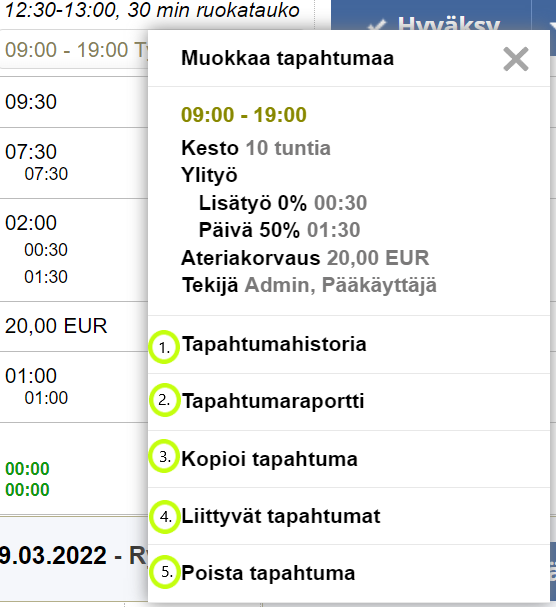
Task: Click the numbered circle 5 marker
Action: pos(165,572)
